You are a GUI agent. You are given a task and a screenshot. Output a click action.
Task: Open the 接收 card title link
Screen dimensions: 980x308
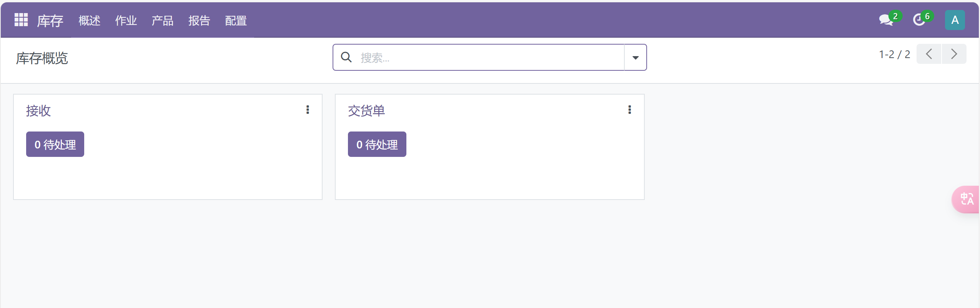pos(38,111)
